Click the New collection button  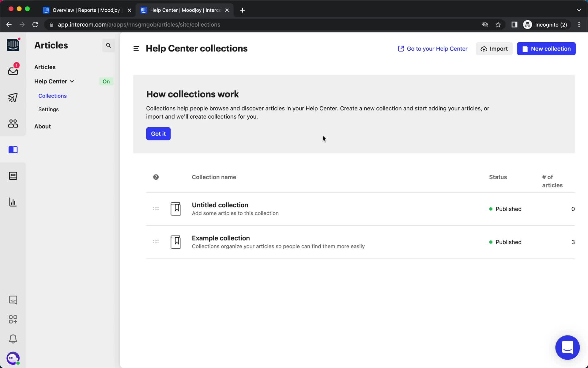[x=546, y=49]
